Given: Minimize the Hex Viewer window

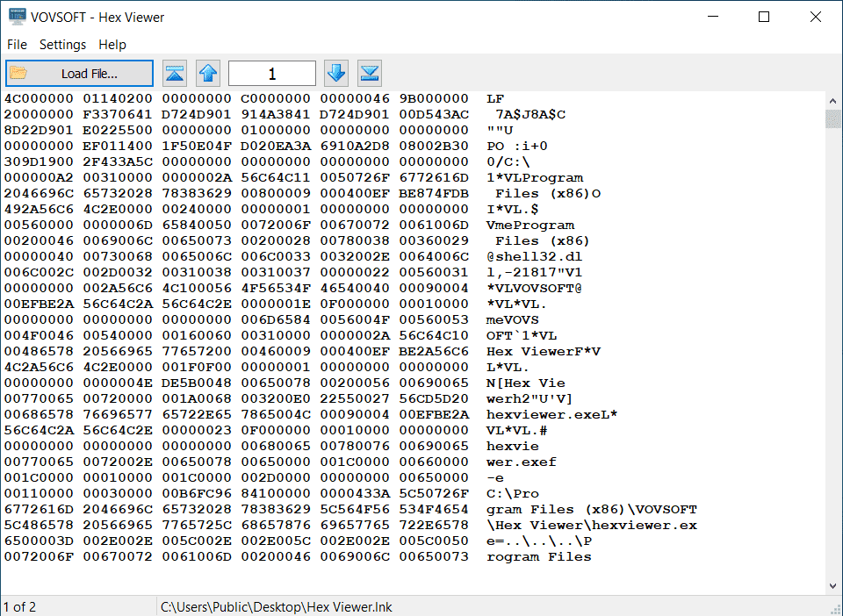Looking at the screenshot, I should click(x=713, y=17).
